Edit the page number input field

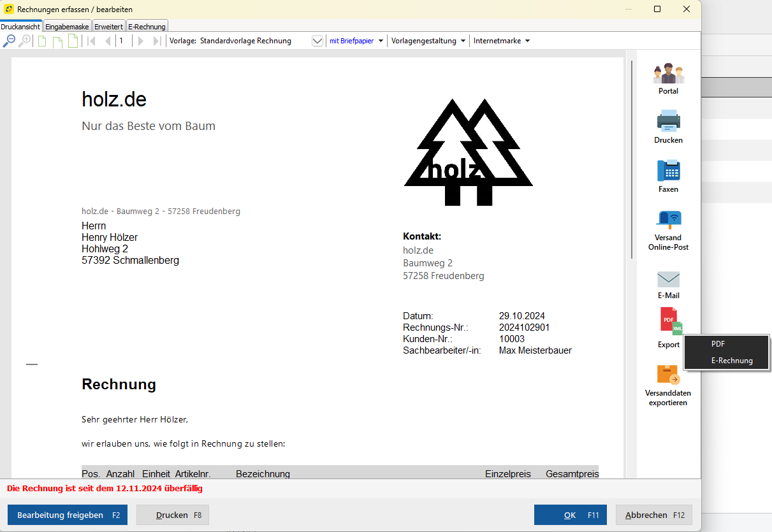pos(122,40)
